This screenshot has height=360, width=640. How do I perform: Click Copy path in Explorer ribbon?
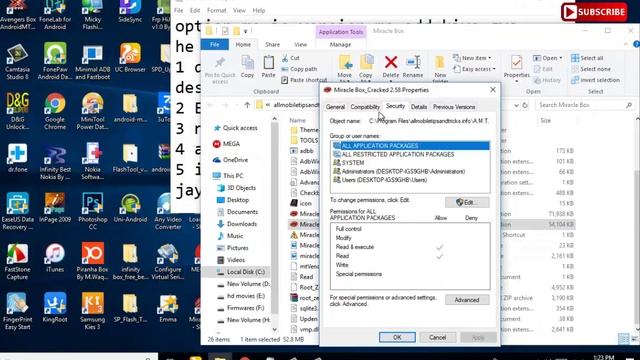coord(299,69)
